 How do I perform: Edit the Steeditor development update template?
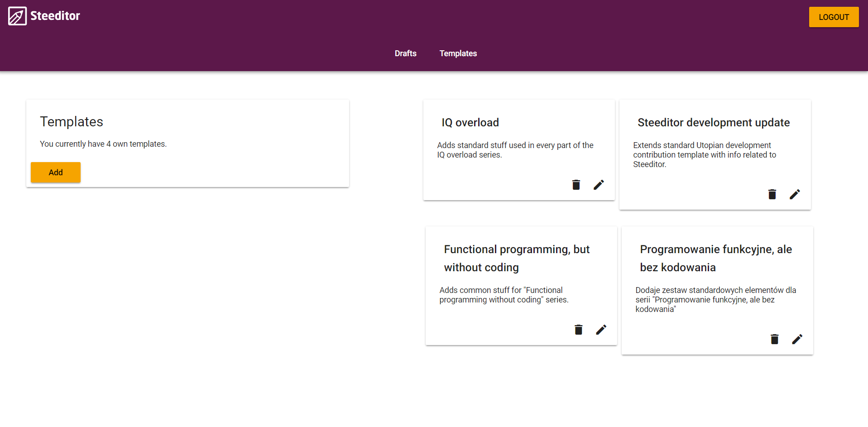(x=795, y=194)
